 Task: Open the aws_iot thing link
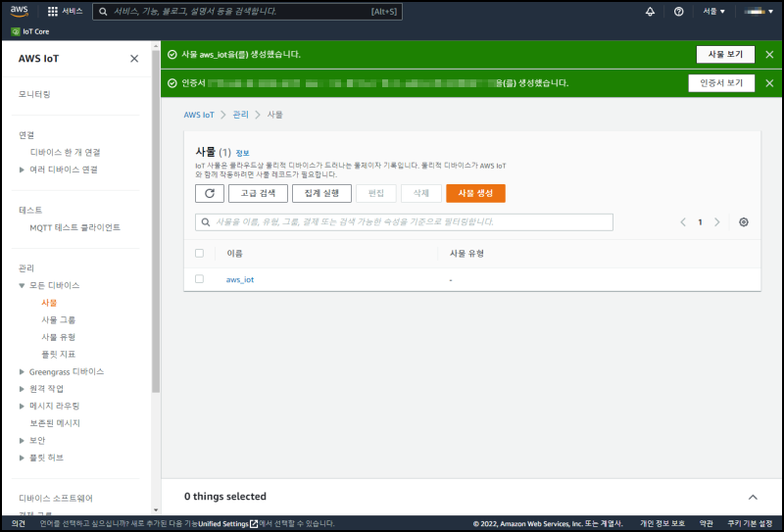[240, 279]
